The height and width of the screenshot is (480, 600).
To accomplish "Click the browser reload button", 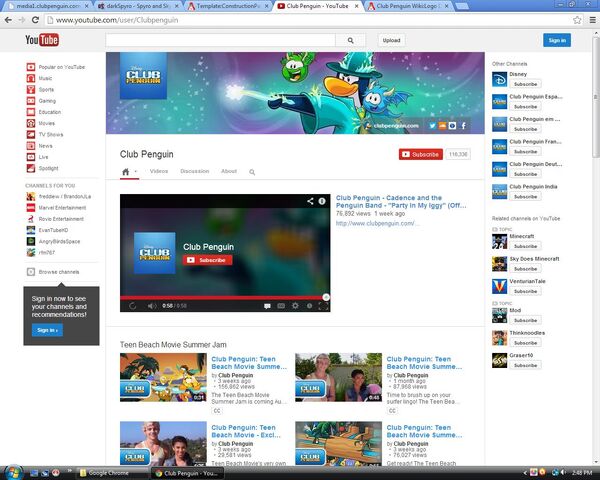I will [x=35, y=20].
